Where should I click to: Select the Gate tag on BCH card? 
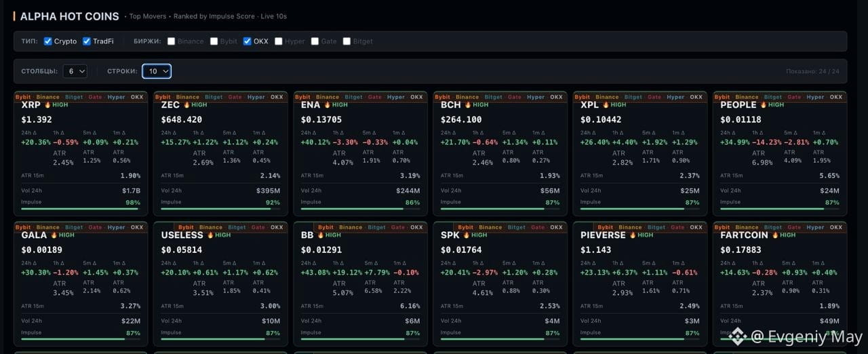[515, 97]
